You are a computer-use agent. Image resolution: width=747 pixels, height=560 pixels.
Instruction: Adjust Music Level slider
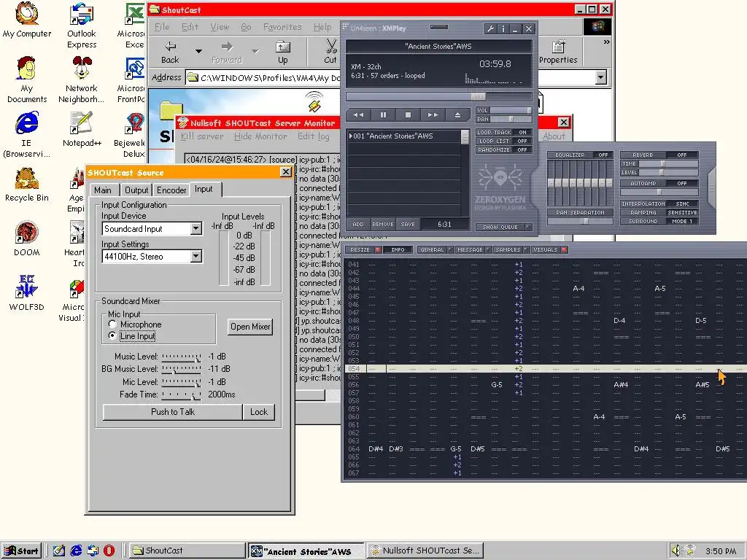[x=182, y=357]
